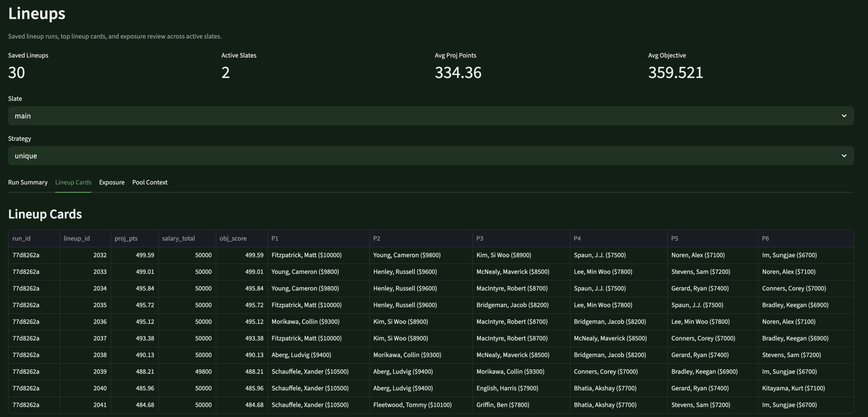Click the Lineups page heading
Viewport: 868px width, 417px height.
(x=36, y=14)
